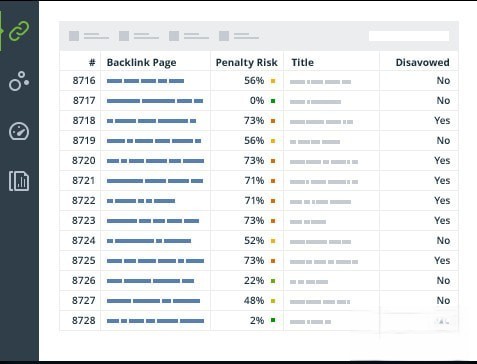Click Disavowed 'No' in row 8717
The width and height of the screenshot is (477, 364).
443,100
